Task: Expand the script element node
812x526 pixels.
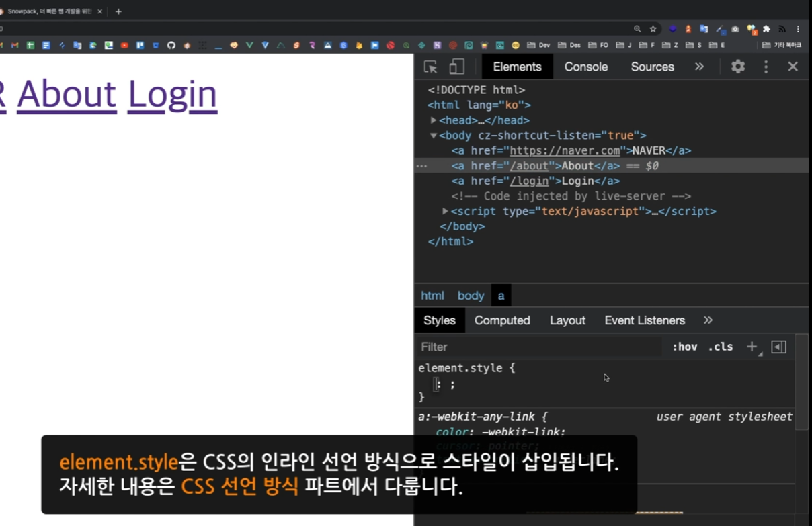Action: pos(445,211)
